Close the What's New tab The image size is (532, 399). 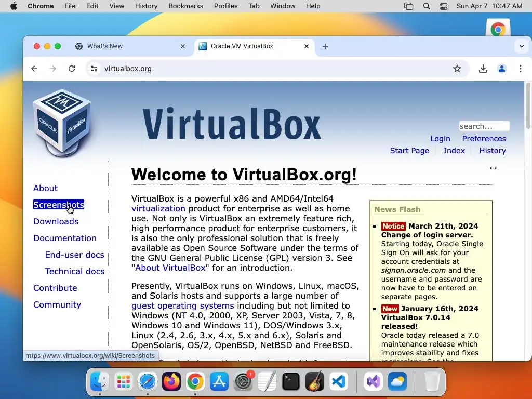pos(183,46)
